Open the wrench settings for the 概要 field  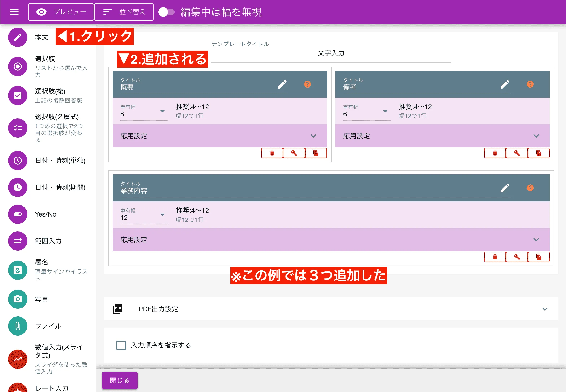pos(294,153)
